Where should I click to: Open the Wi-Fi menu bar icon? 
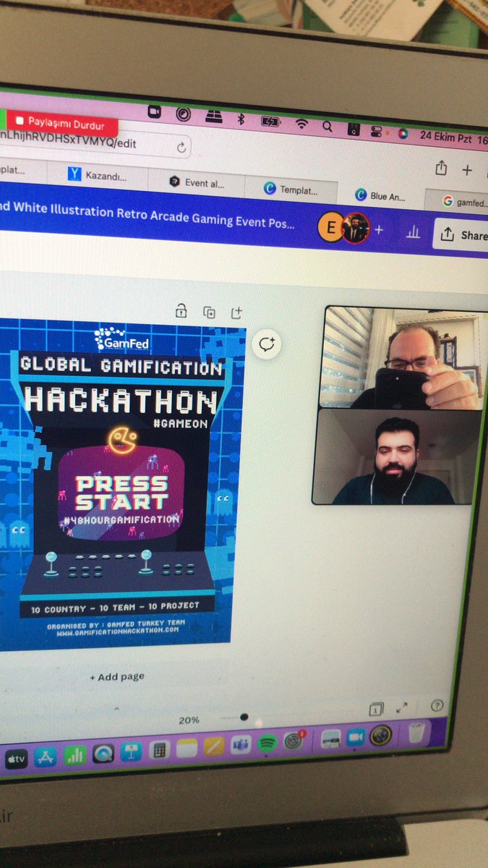point(301,124)
